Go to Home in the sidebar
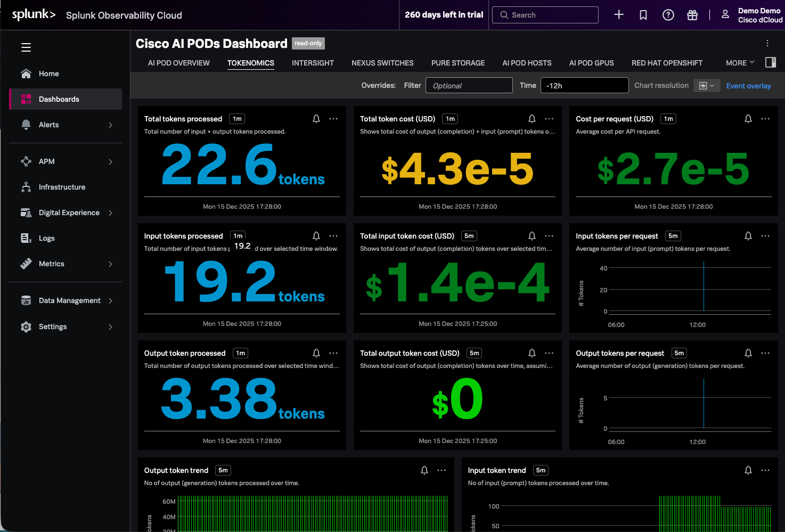 tap(48, 73)
